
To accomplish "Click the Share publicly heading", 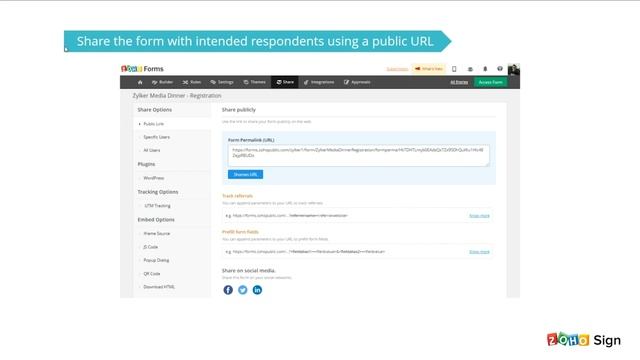I will point(239,110).
